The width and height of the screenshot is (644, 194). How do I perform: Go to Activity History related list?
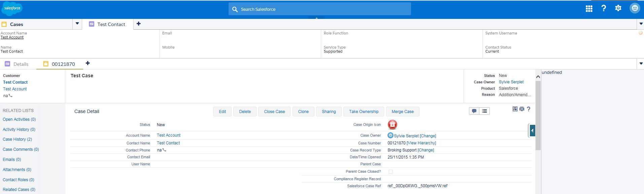coord(19,130)
